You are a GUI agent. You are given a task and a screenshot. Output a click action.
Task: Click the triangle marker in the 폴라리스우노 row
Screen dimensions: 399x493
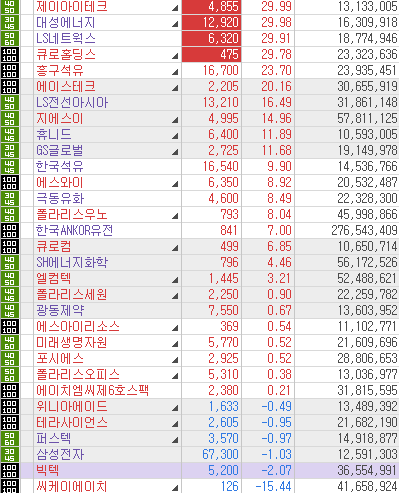(175, 216)
